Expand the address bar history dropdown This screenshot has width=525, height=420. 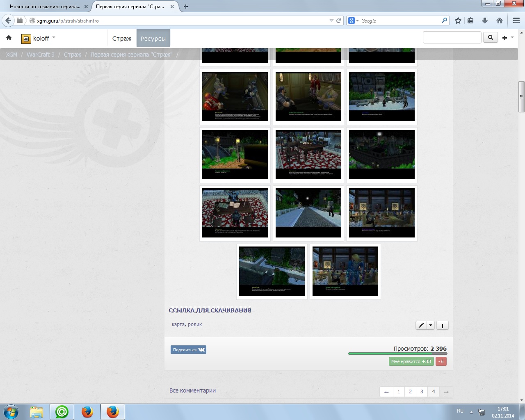point(331,21)
